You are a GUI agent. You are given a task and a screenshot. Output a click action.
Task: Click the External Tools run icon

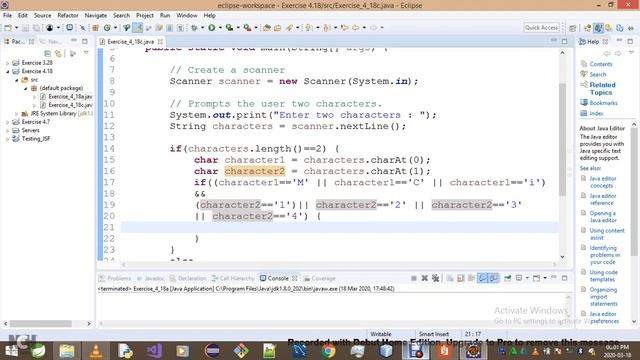pyautogui.click(x=247, y=28)
